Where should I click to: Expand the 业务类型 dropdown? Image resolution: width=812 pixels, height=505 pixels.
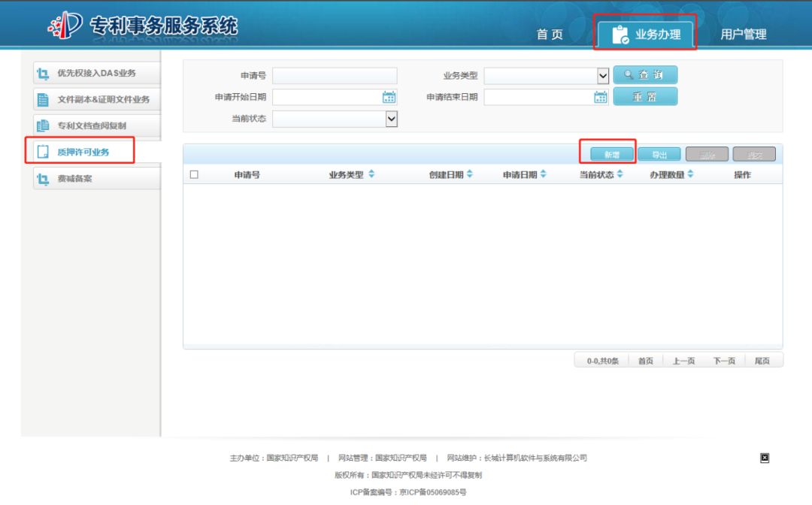[603, 76]
